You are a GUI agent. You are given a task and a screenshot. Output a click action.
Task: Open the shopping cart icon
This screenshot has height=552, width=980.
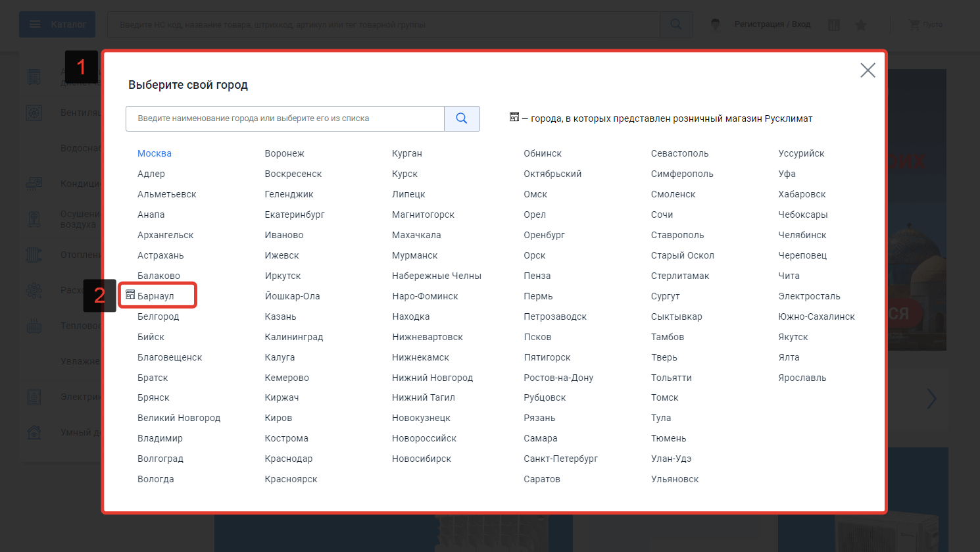(x=914, y=24)
